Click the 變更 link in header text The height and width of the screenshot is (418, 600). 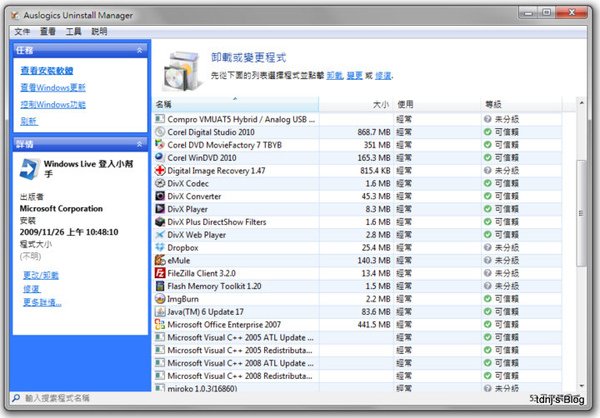(x=355, y=76)
